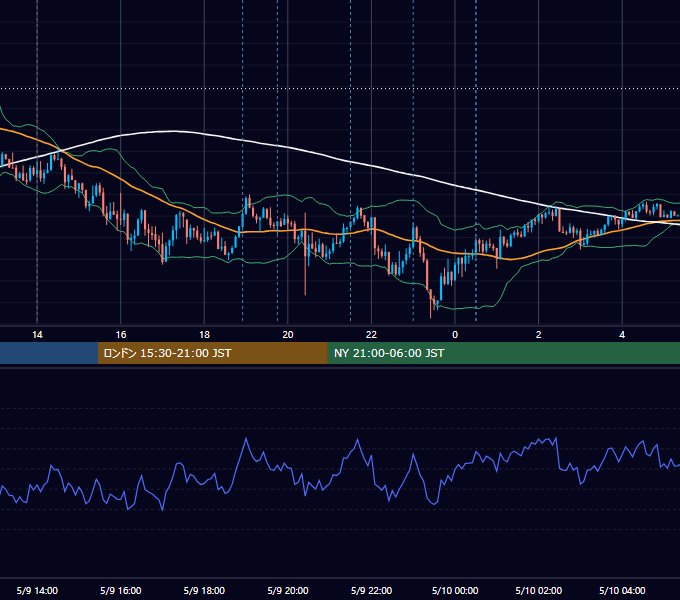
Task: Click the 20 hour label on price chart axis
Action: click(x=288, y=334)
